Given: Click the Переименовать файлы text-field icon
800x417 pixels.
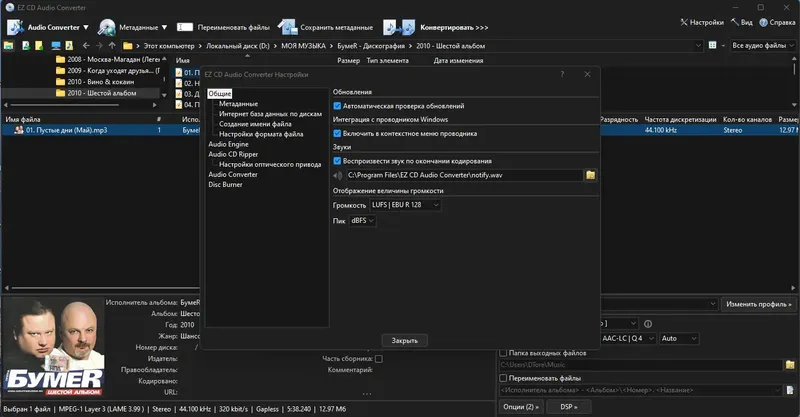Looking at the screenshot, I should point(185,27).
